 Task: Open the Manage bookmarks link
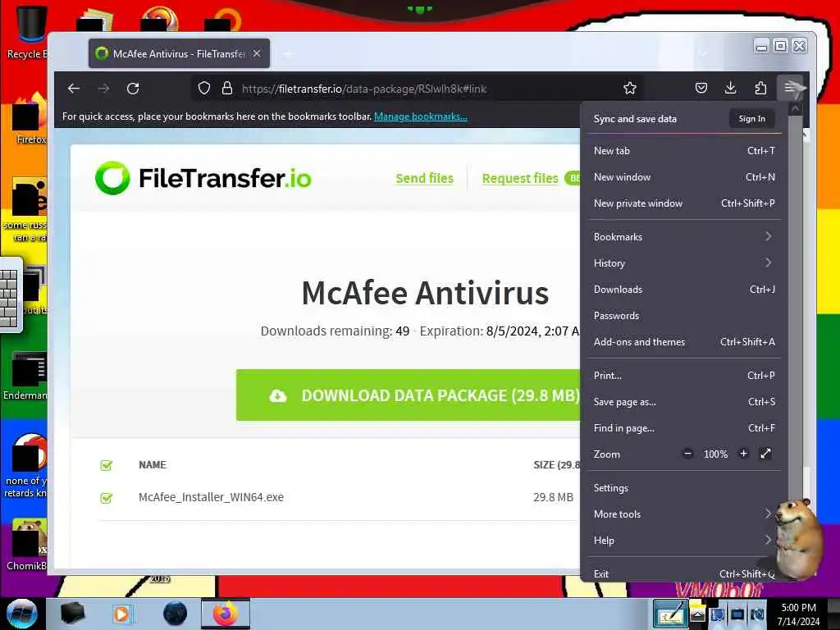[x=421, y=116]
